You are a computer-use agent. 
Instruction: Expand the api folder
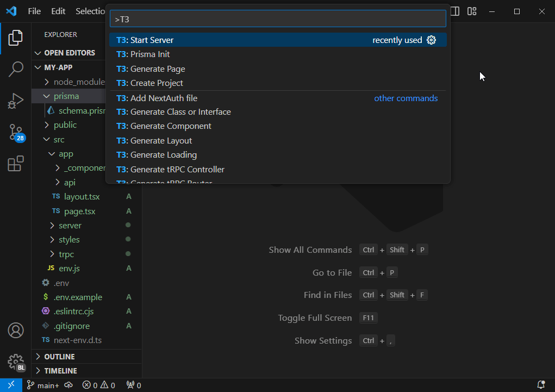(x=69, y=182)
